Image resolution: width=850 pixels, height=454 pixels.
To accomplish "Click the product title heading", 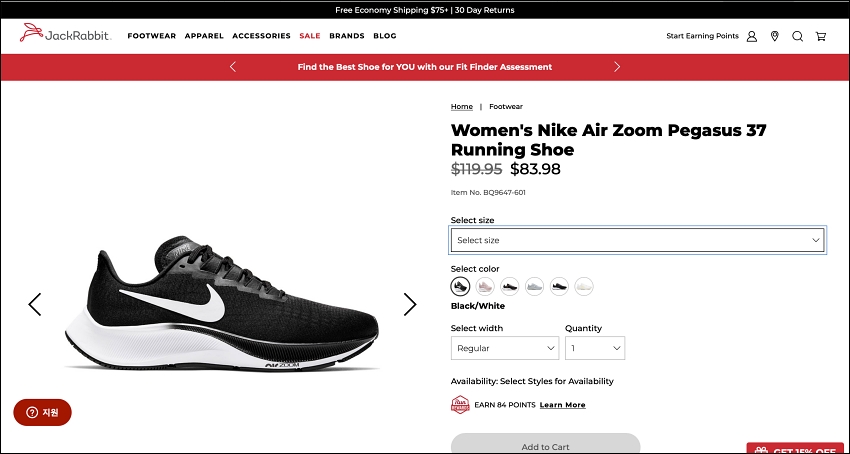I will click(609, 139).
